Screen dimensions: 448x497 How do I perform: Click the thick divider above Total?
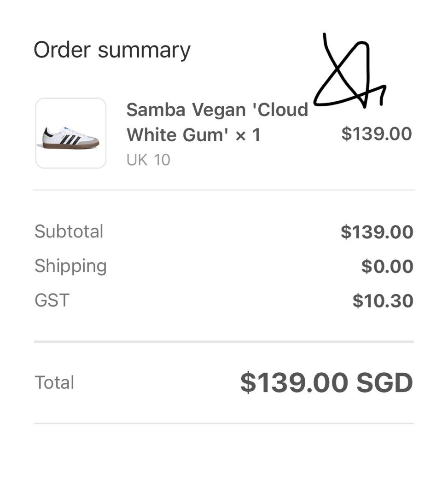(224, 341)
